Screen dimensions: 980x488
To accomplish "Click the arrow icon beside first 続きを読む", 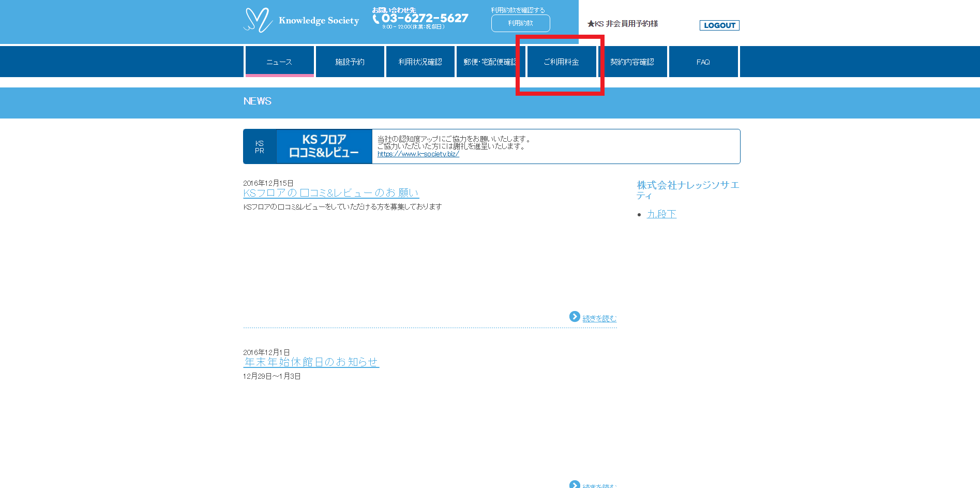I will (574, 317).
